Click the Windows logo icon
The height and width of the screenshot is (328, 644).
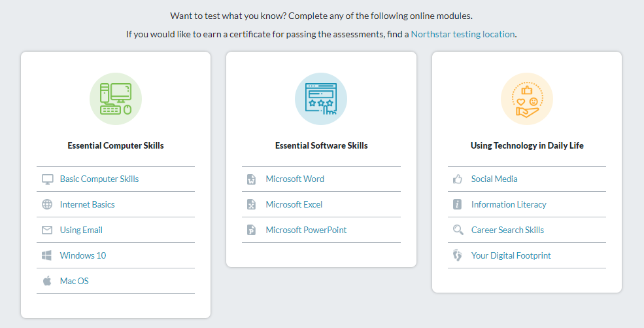[47, 255]
